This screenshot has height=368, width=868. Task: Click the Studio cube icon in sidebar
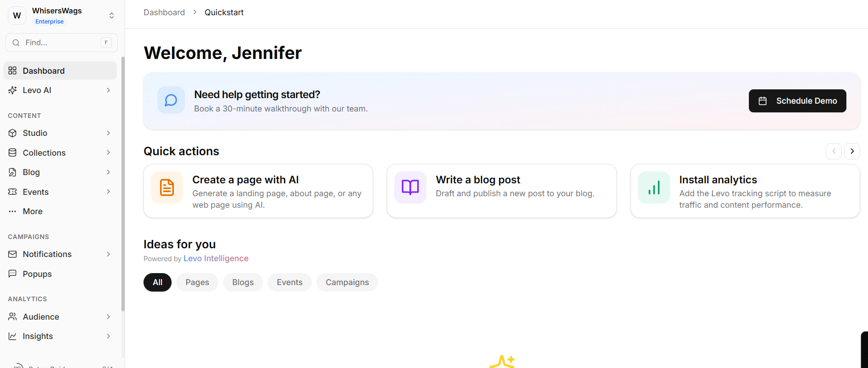tap(12, 133)
